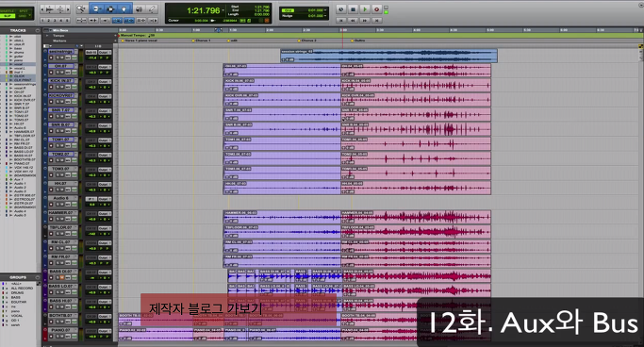This screenshot has width=644, height=347.
Task: Toggle ALL RECORD group in Groups list
Action: tap(22, 289)
